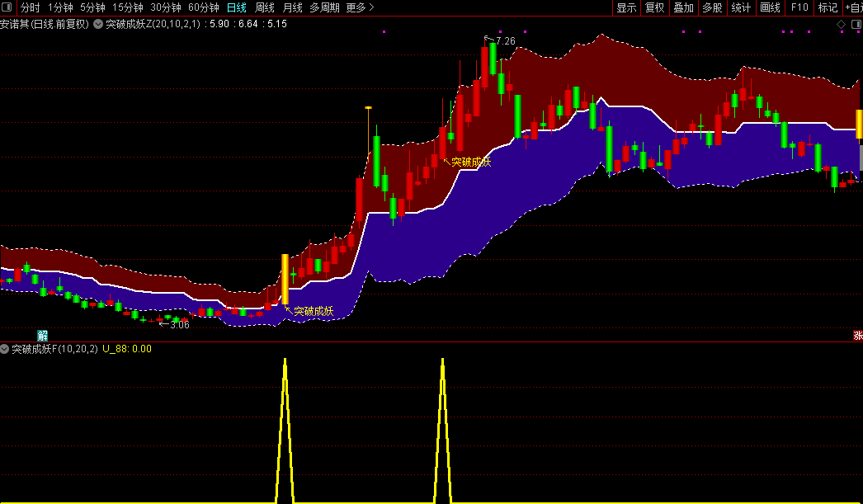Screen dimensions: 863x504
Task: Select the 日线 daily chart tab
Action: (237, 7)
